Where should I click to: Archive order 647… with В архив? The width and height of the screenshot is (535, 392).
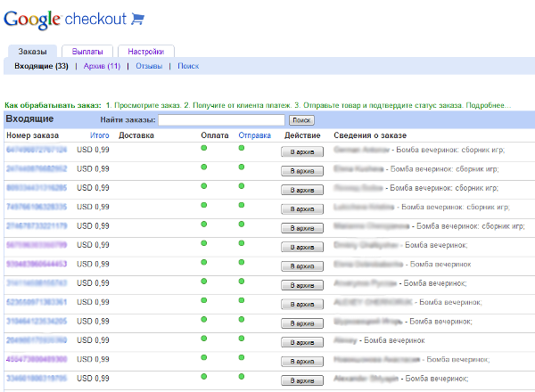[x=302, y=152]
